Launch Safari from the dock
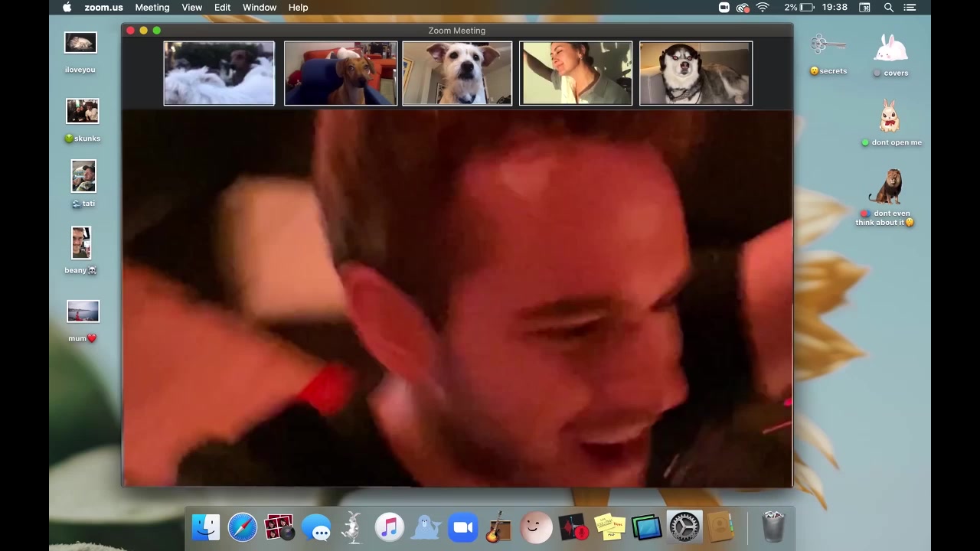 click(x=243, y=527)
